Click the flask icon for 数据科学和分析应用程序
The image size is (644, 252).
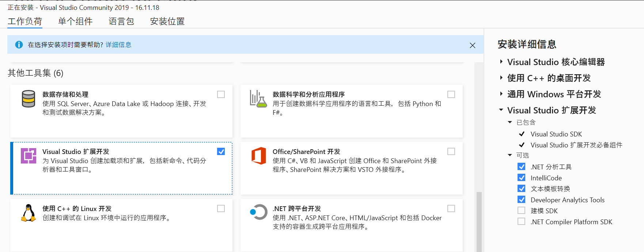tap(258, 99)
